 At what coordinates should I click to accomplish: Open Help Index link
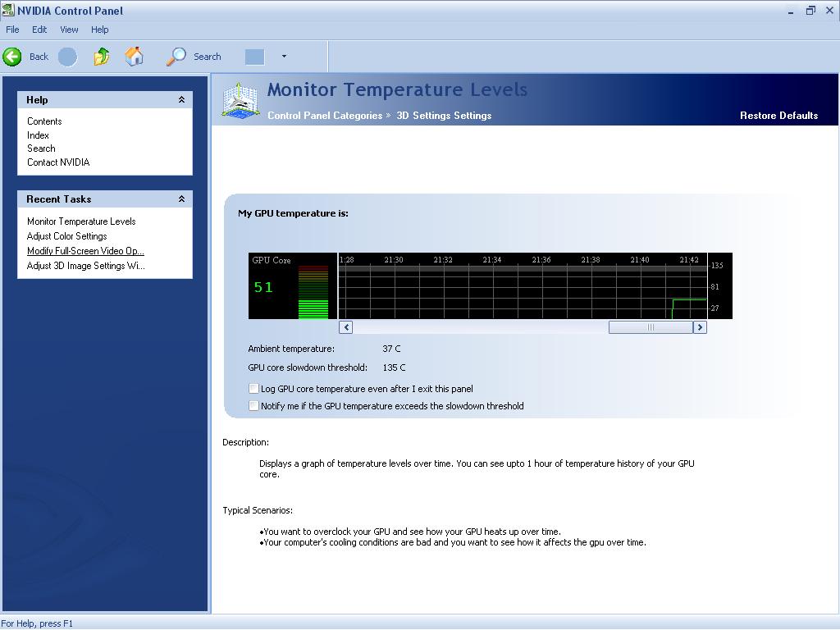pos(38,135)
